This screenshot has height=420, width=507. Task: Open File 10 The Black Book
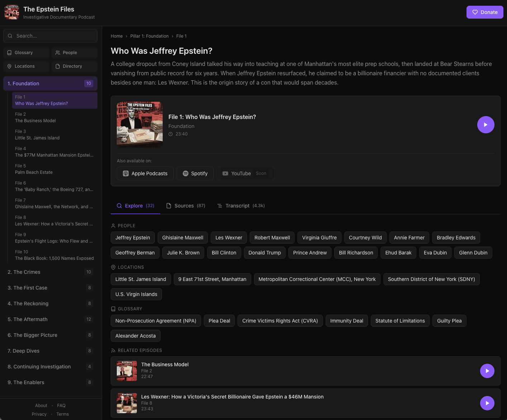point(55,255)
